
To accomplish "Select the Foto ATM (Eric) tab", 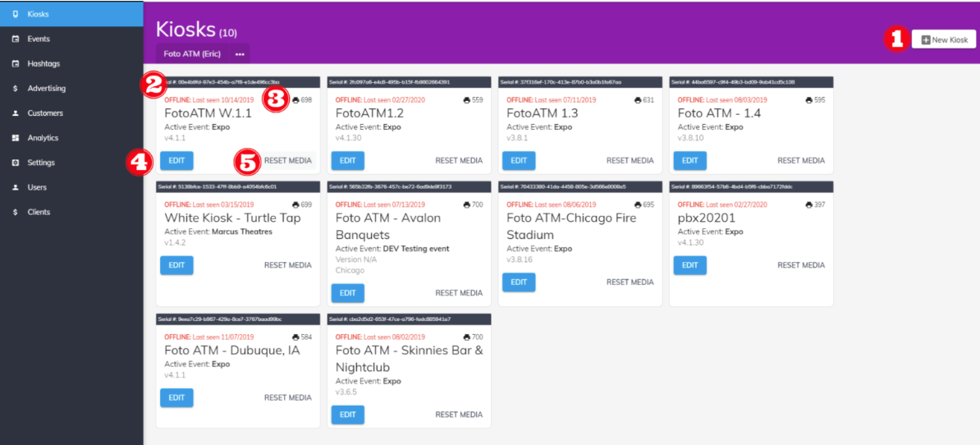I will coord(193,54).
